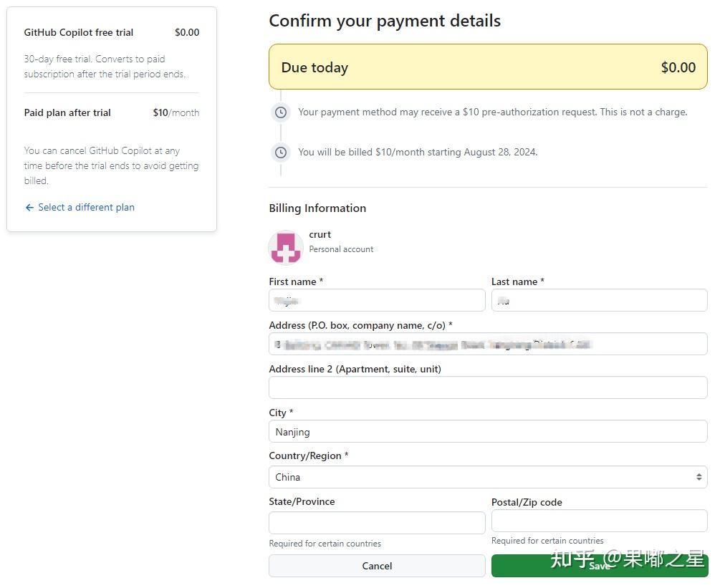Click the Address line 2 field
This screenshot has height=588, width=725.
pos(488,388)
